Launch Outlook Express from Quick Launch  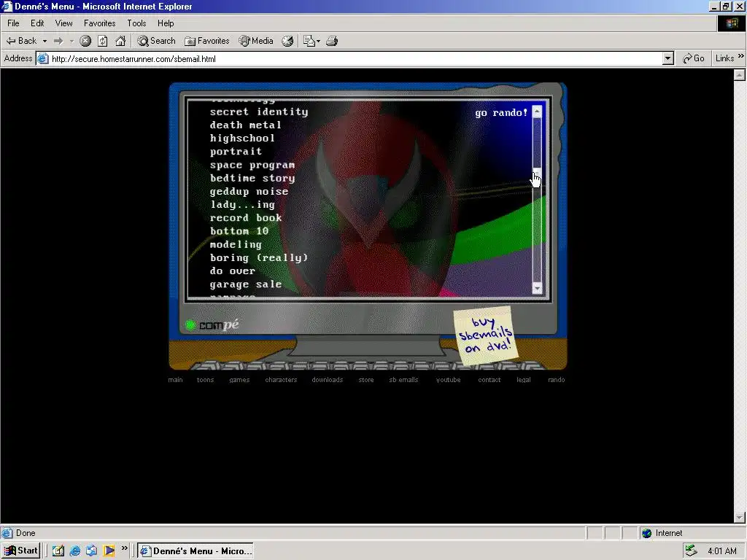pyautogui.click(x=91, y=551)
